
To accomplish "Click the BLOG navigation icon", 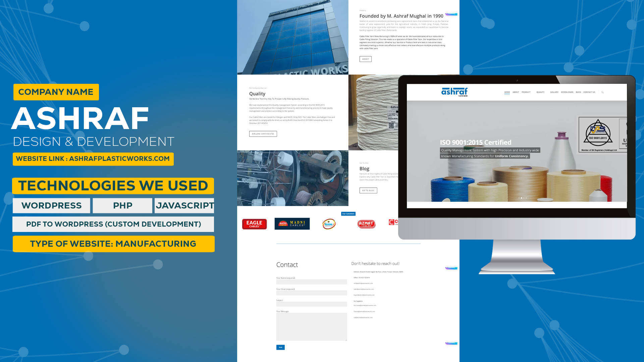I will [579, 92].
